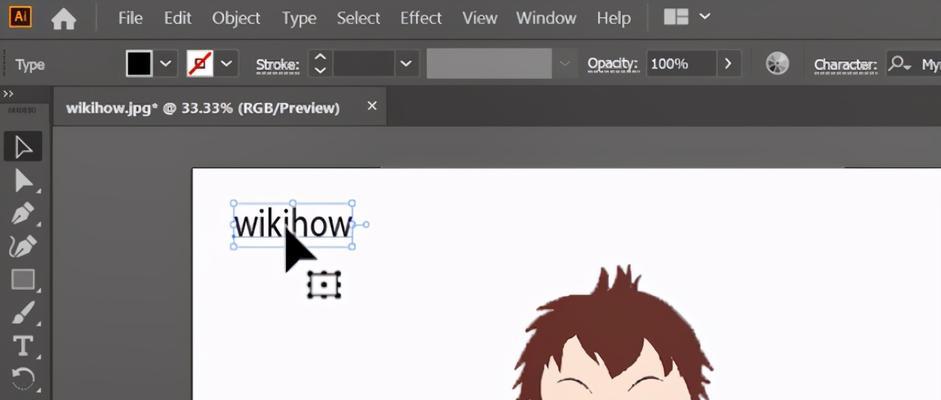Screen dimensions: 941x400
Task: Click the Opacity 100% value field
Action: [681, 64]
